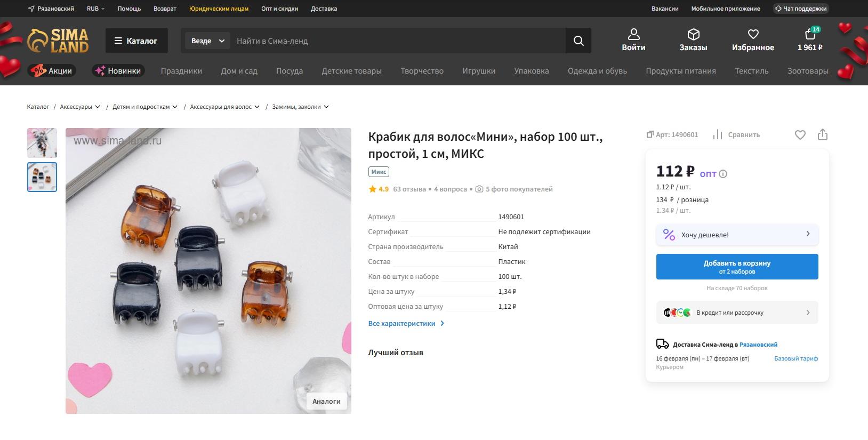Click the Сравнить compare icon
Image resolution: width=868 pixels, height=440 pixels.
coord(718,135)
